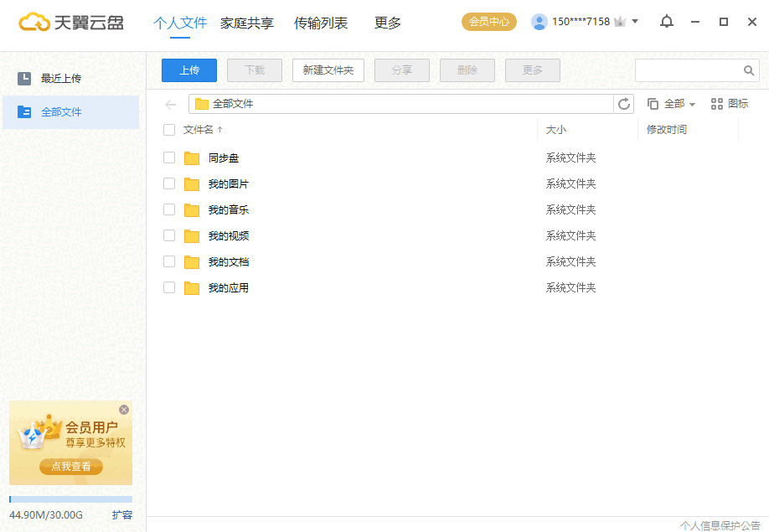Open the 更多 toolbar dropdown
Screen dimensions: 769x532
click(x=532, y=70)
